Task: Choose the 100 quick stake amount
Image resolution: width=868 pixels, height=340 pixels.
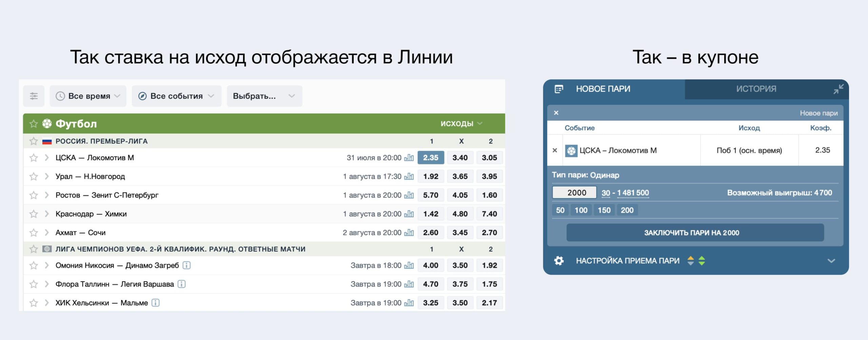Action: pyautogui.click(x=581, y=210)
